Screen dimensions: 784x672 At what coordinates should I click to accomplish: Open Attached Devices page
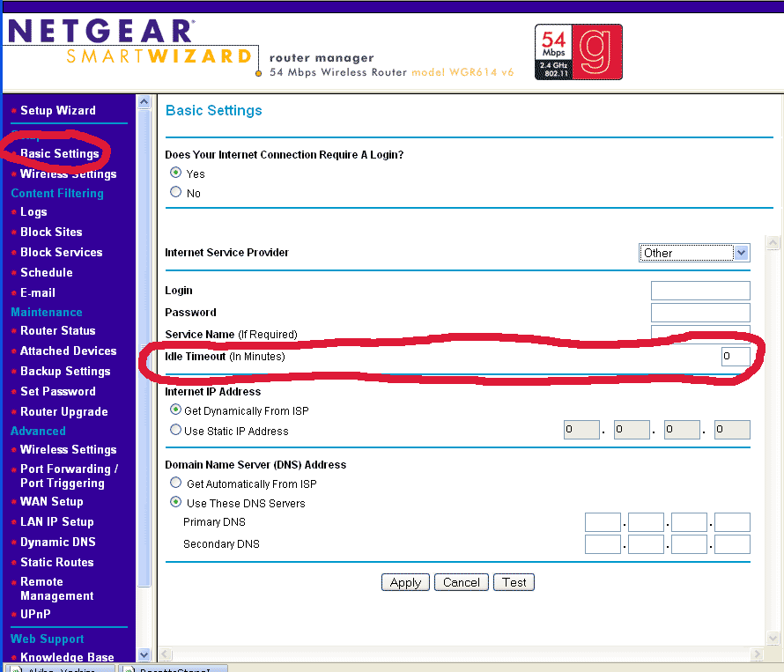point(68,351)
